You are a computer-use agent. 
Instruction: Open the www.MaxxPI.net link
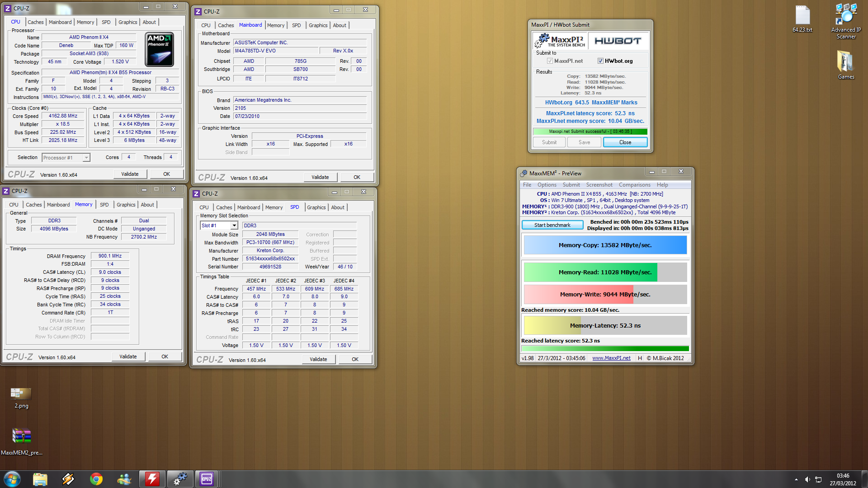point(611,358)
